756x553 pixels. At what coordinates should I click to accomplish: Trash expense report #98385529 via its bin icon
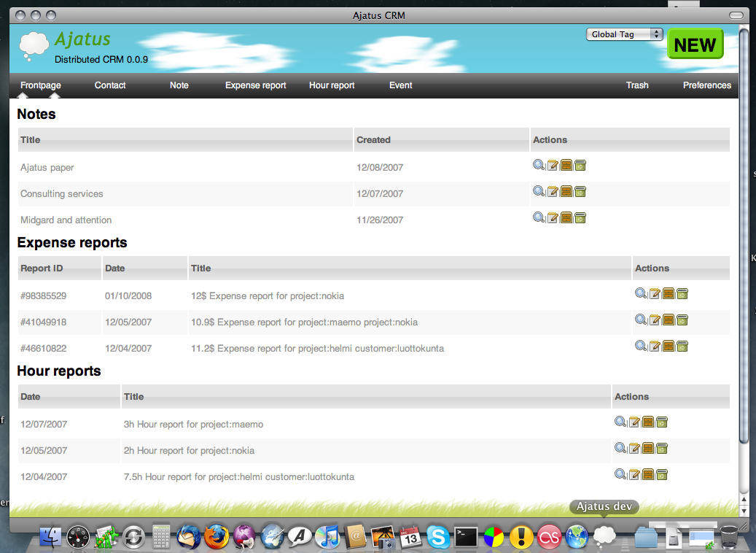click(682, 294)
